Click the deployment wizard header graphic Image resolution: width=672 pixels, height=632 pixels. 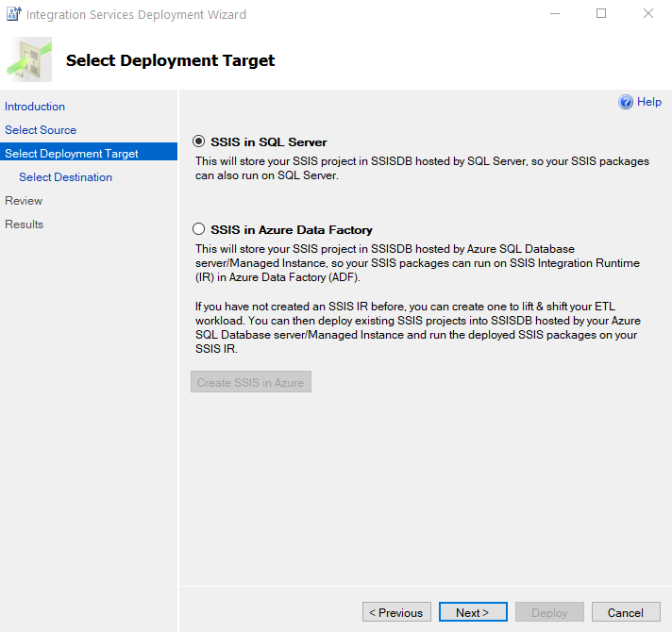(x=29, y=59)
